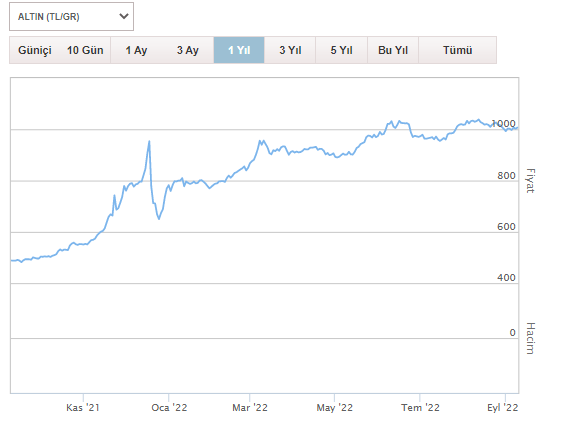Click the May '22 date marker

click(x=335, y=408)
